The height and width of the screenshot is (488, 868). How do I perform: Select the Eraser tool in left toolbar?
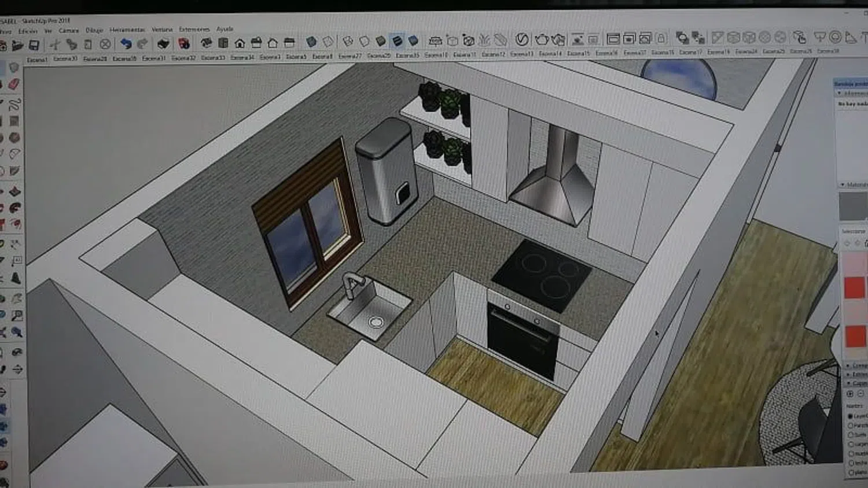tap(14, 84)
